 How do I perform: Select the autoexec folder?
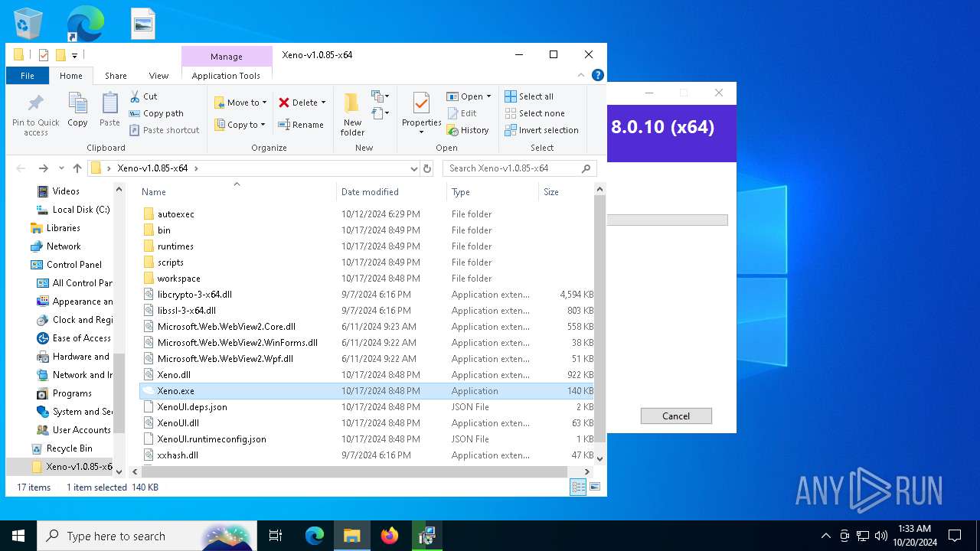(366, 214)
